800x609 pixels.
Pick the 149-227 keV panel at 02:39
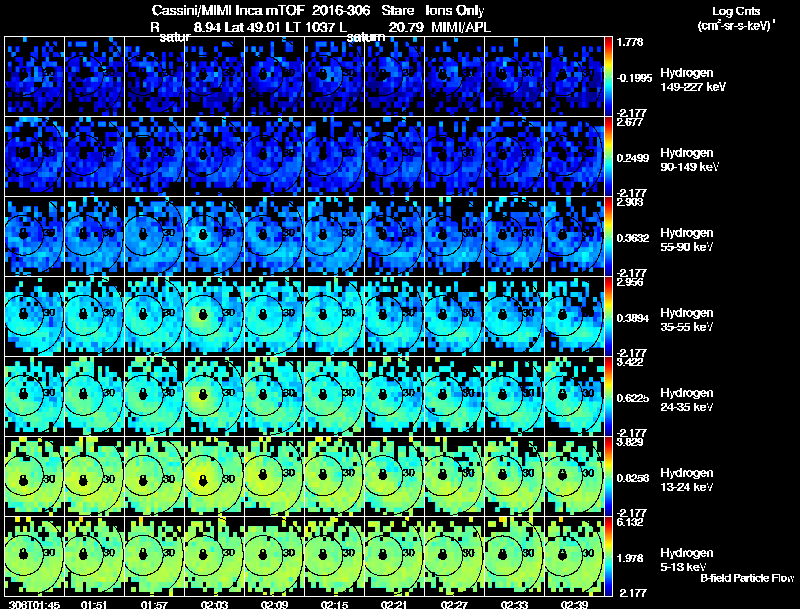(x=574, y=77)
